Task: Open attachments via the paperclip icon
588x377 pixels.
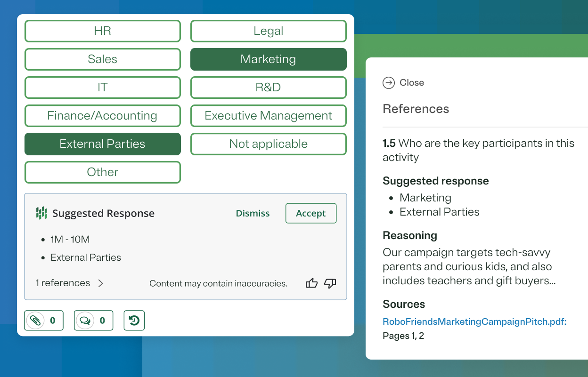Action: click(x=44, y=320)
